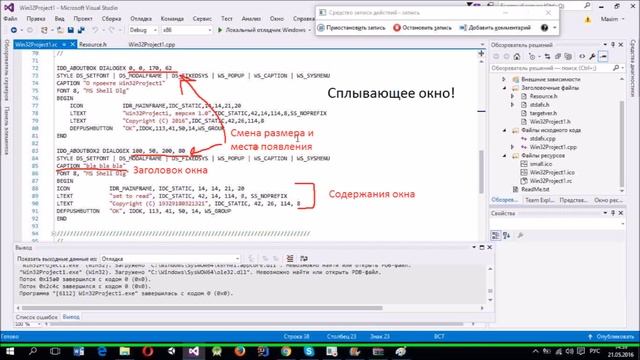This screenshot has width=640, height=360.
Task: Open x86 platform dropdown
Action: point(187,30)
